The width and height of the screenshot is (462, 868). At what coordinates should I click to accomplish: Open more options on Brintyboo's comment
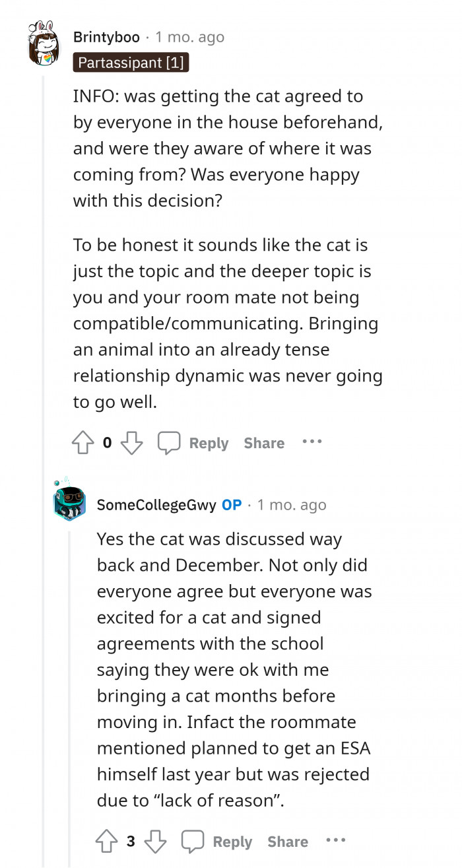[x=312, y=442]
